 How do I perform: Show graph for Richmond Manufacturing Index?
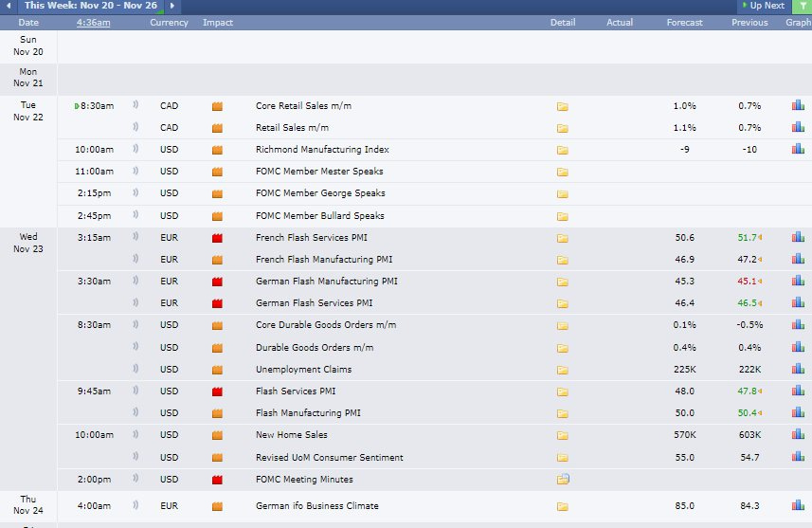798,149
